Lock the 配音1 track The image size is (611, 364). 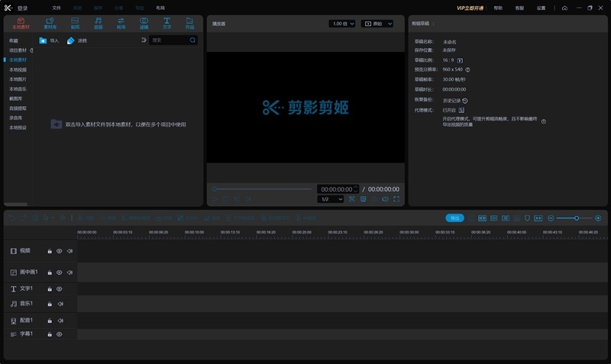tap(50, 321)
